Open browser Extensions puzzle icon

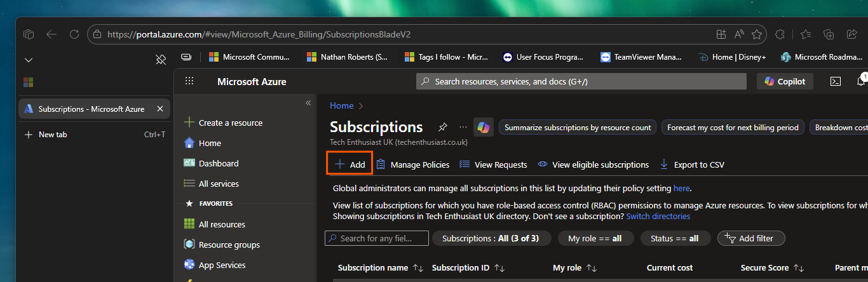click(781, 34)
